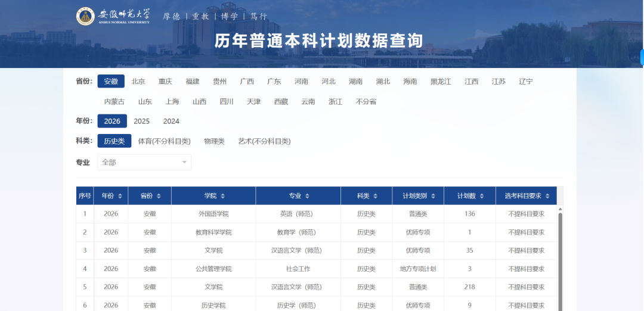Sort table by 计划数 column arrows
Image resolution: width=644 pixels, height=311 pixels.
coord(482,196)
